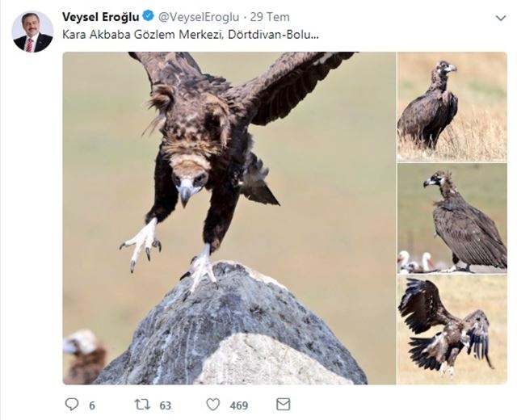
Task: Open the tweet options chevron menu
Action: click(x=501, y=18)
